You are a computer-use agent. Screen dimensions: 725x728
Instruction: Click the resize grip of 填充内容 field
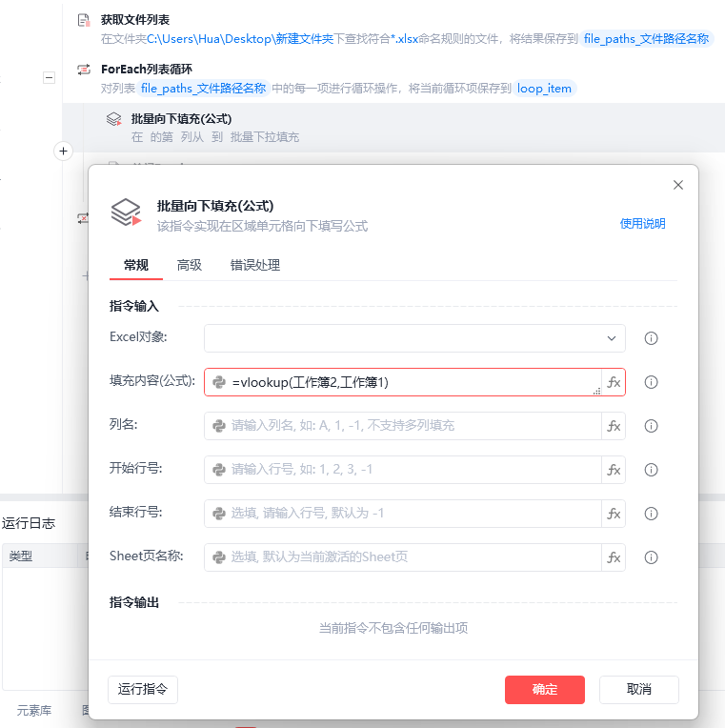click(597, 392)
